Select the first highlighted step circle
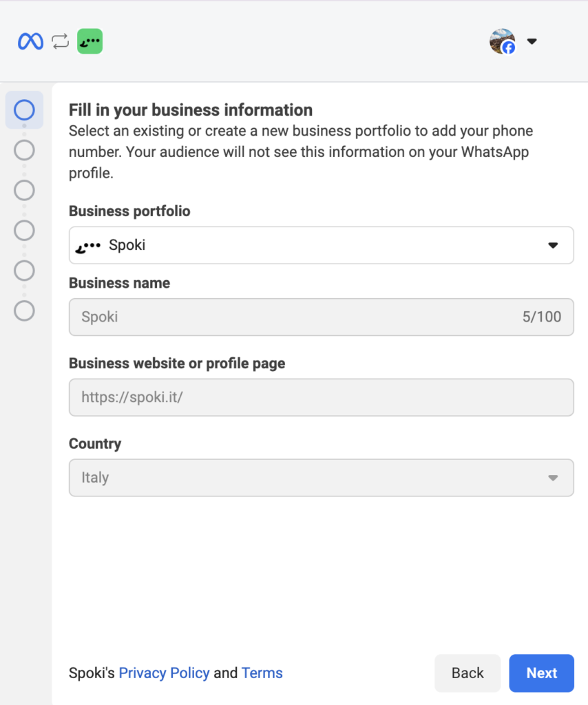The height and width of the screenshot is (705, 588). pyautogui.click(x=24, y=110)
